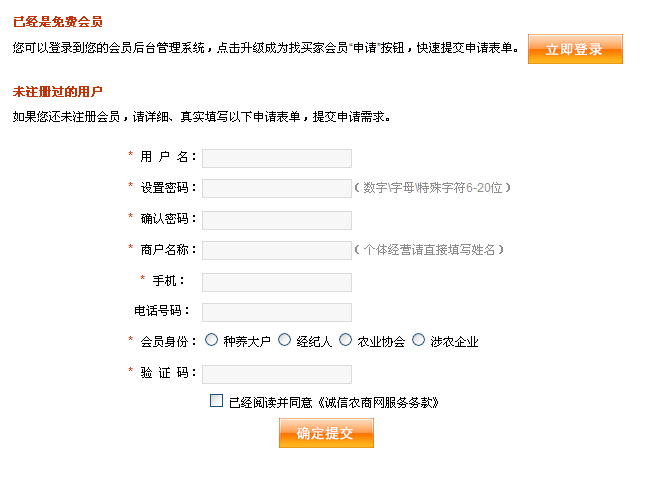The width and height of the screenshot is (653, 478).
Task: Click the 商户名称 merchant name field
Action: coord(277,251)
